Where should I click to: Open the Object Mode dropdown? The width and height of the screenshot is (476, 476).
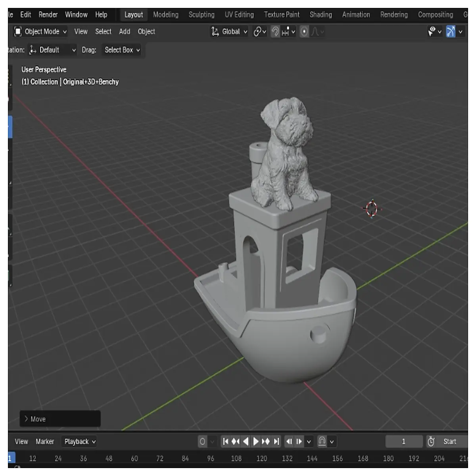click(40, 31)
